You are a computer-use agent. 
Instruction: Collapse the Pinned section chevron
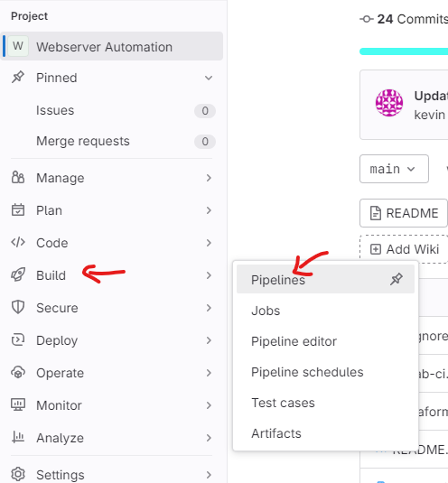point(209,78)
